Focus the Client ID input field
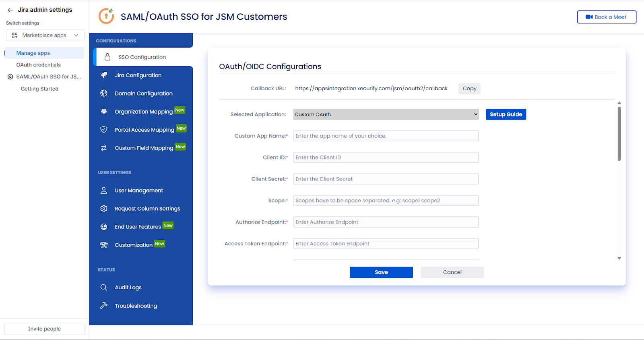This screenshot has width=644, height=340. pos(386,158)
